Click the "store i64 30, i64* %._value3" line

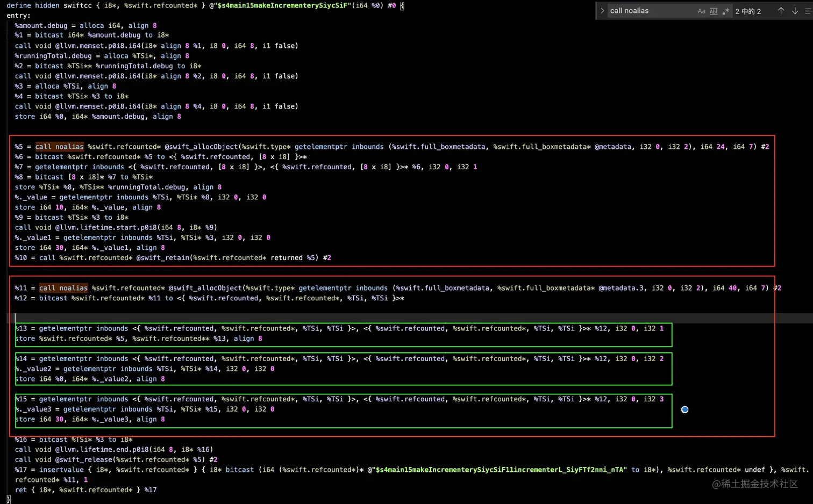(x=90, y=420)
